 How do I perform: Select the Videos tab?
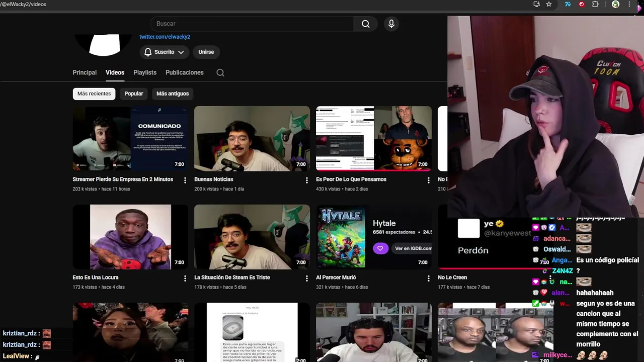115,72
